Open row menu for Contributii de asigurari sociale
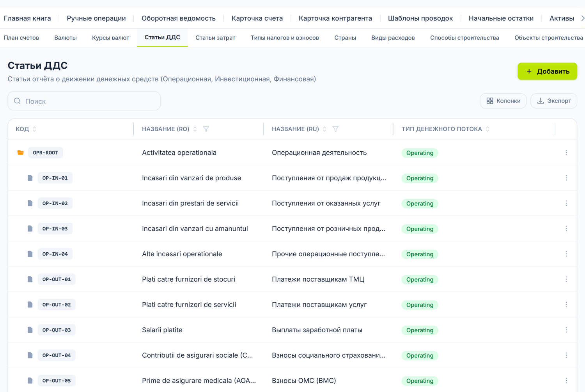585x392 pixels. 566,355
